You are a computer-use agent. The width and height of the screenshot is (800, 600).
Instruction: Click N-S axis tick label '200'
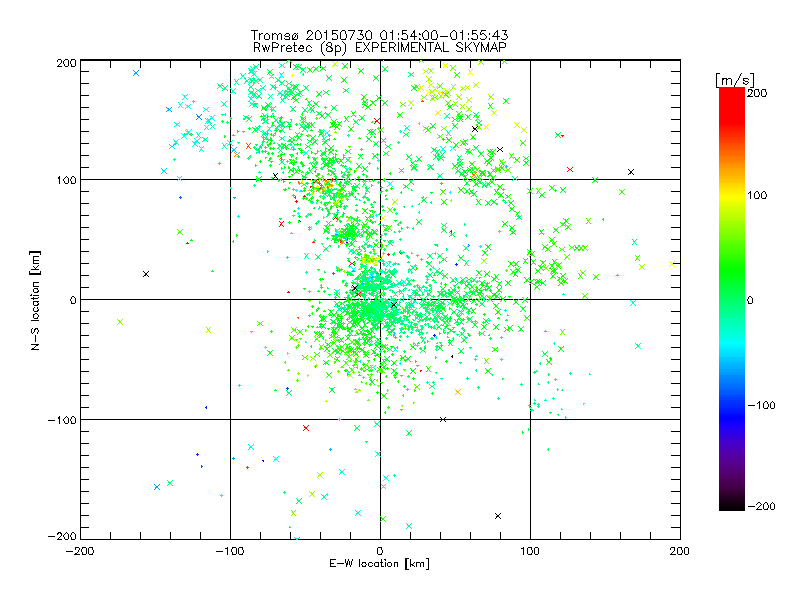pyautogui.click(x=66, y=63)
